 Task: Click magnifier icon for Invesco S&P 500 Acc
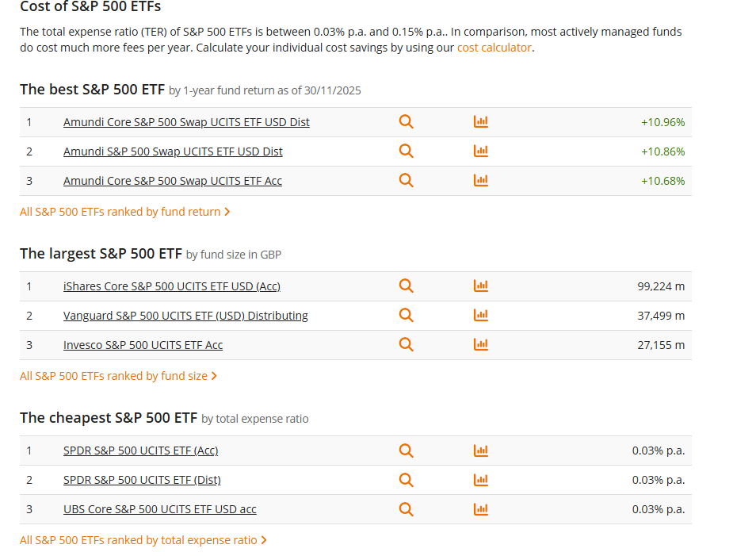tap(406, 345)
